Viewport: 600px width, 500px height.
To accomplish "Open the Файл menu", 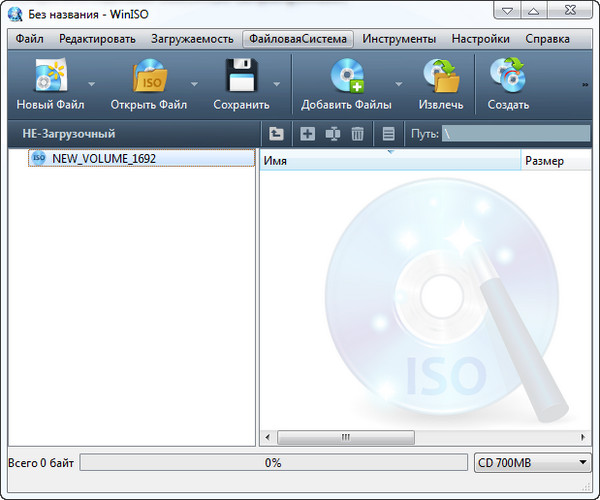I will pos(29,39).
